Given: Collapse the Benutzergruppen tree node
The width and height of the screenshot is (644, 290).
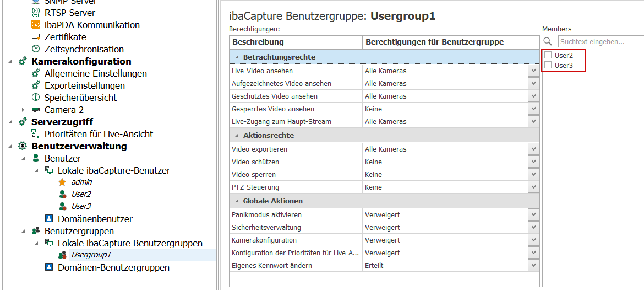Looking at the screenshot, I should click(x=23, y=231).
